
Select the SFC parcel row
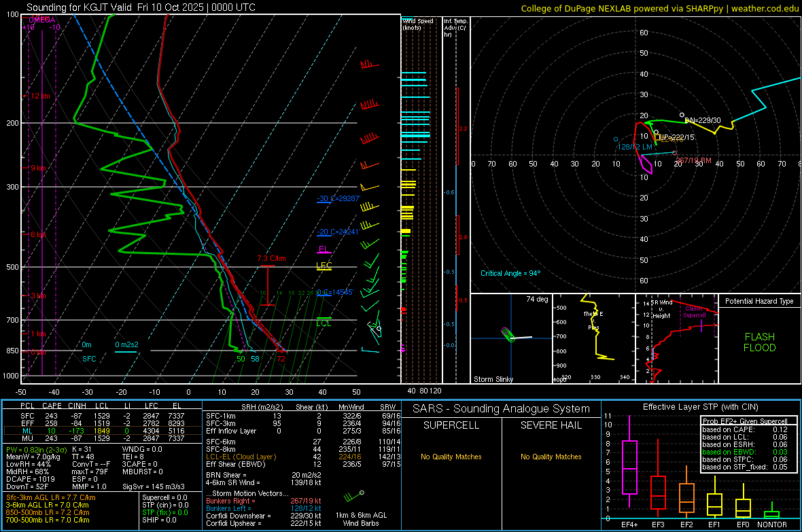pyautogui.click(x=102, y=416)
